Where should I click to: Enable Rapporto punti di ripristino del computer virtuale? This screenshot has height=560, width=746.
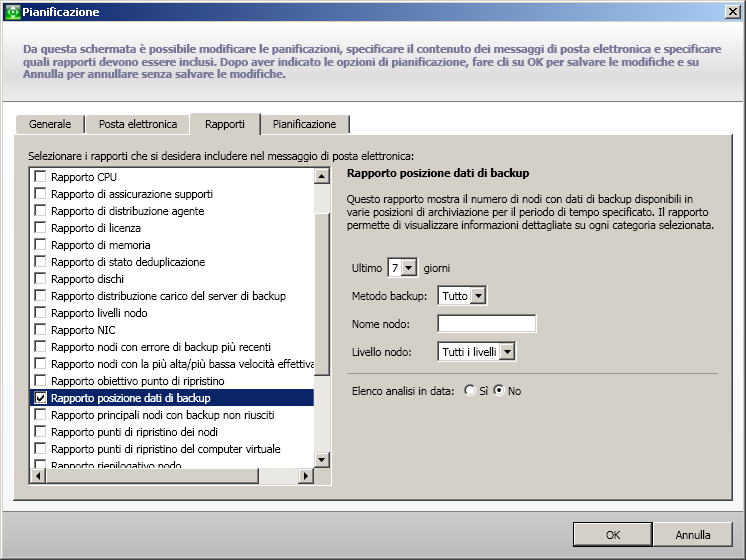coord(40,449)
